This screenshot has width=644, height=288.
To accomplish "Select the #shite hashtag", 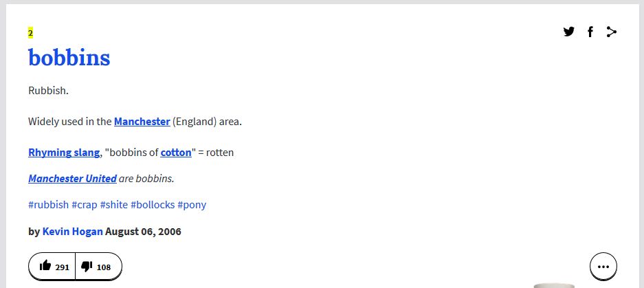I will (x=113, y=205).
